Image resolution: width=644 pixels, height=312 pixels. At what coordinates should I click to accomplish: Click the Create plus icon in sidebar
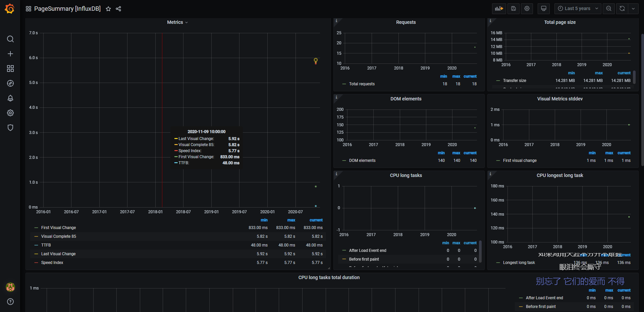click(x=10, y=54)
